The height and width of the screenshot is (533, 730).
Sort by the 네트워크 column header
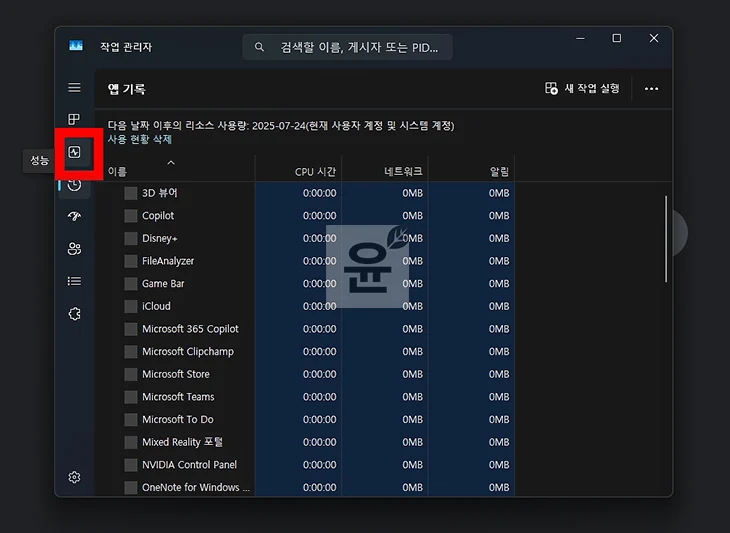(x=402, y=171)
